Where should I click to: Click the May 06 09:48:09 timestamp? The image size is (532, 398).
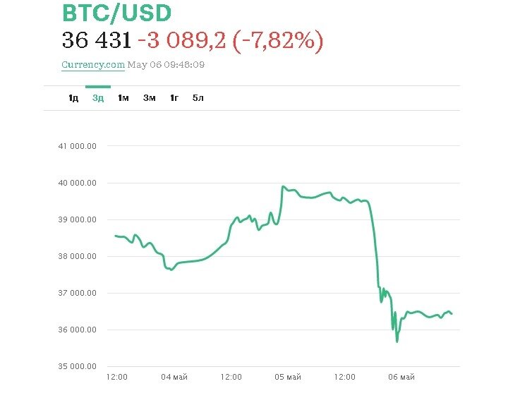(166, 65)
